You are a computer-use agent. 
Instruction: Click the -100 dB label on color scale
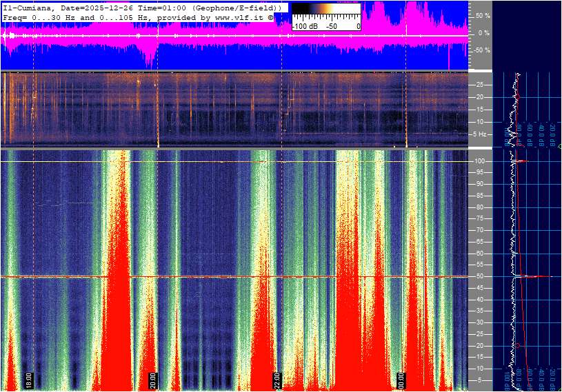(304, 25)
